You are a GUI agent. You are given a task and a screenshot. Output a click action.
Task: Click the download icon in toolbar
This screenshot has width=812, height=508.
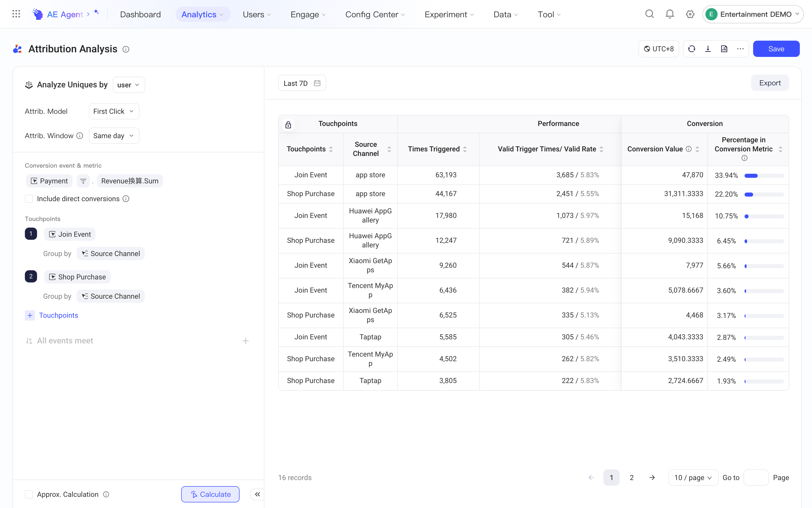click(708, 49)
